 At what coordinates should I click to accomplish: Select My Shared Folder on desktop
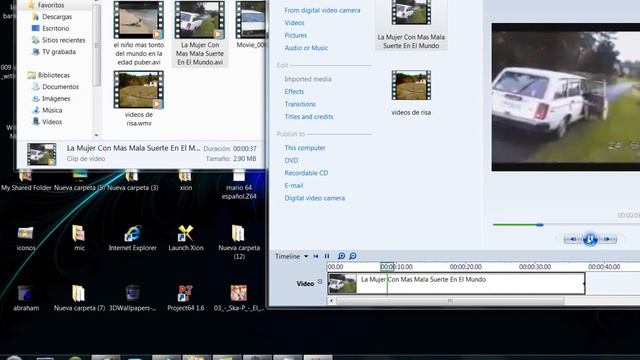26,181
